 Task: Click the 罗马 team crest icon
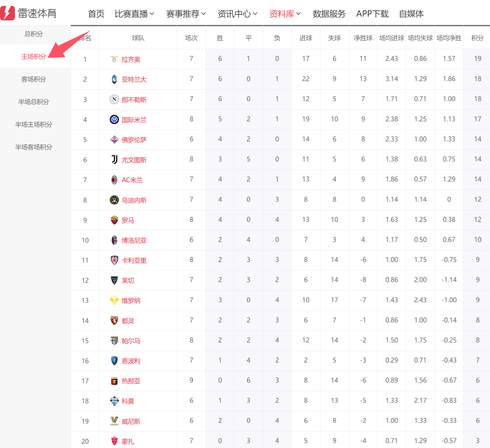114,220
